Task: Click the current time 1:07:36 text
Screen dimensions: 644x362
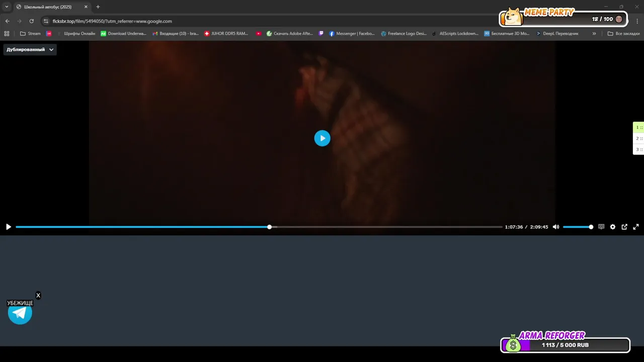Action: tap(514, 227)
